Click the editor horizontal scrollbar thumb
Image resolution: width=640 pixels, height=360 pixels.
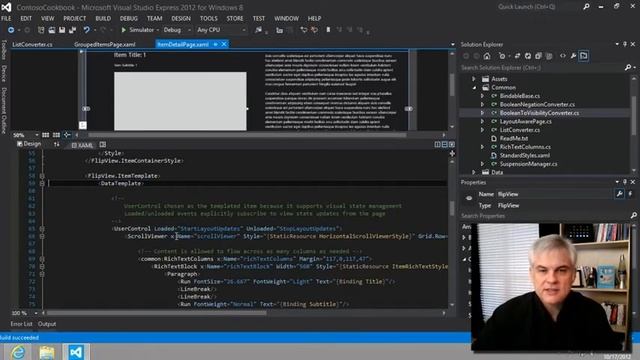pyautogui.click(x=156, y=313)
